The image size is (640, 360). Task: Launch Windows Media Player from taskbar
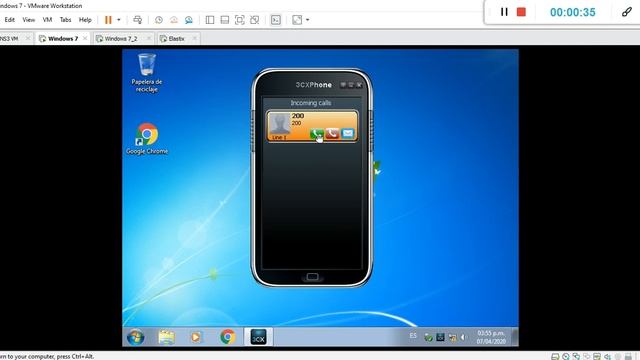[196, 337]
